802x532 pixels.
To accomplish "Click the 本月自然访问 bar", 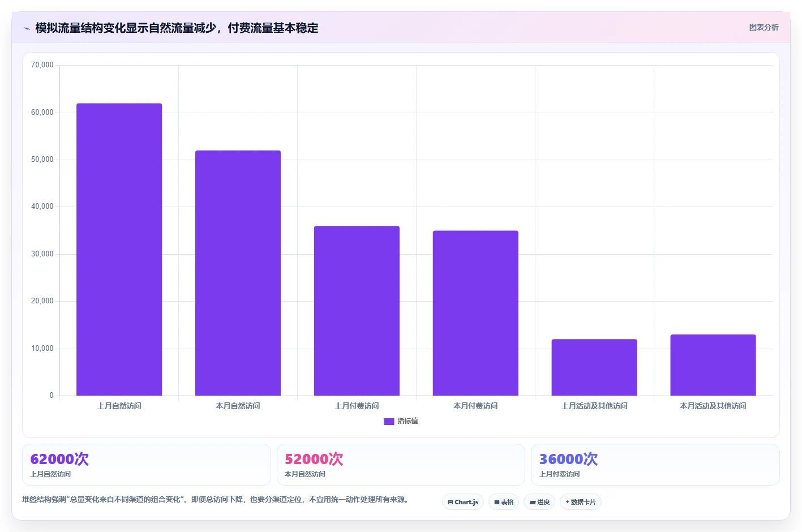I will tap(238, 273).
